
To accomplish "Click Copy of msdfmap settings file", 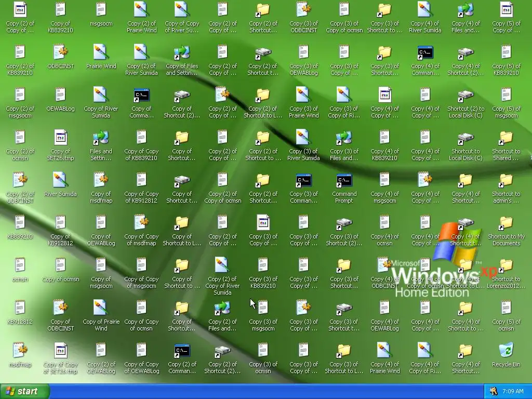I will pos(101,180).
